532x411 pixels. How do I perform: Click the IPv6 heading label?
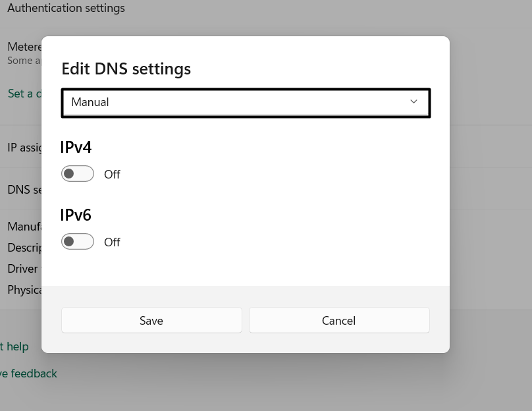point(76,215)
